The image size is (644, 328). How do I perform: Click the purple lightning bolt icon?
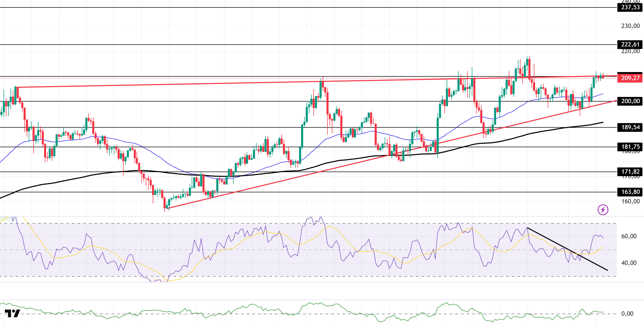tap(603, 210)
